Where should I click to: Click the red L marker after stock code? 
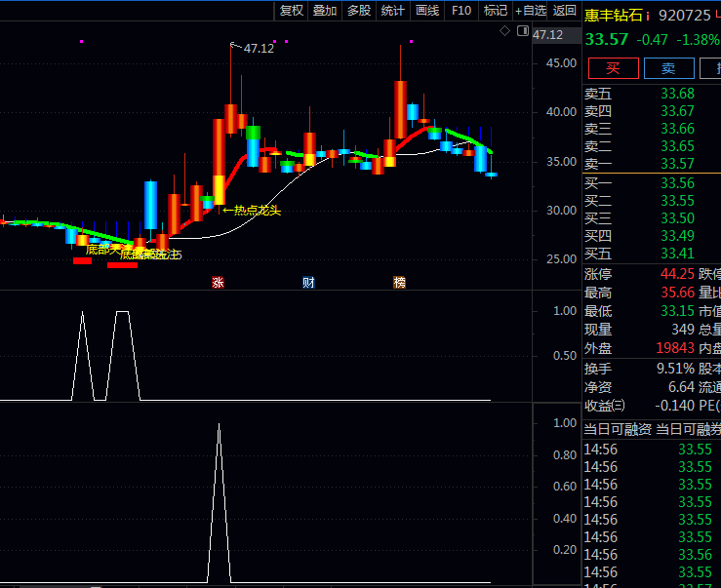pos(717,15)
